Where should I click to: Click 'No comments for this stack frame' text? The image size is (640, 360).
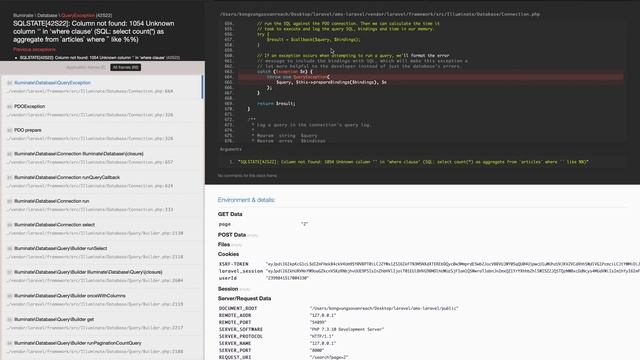pos(247,176)
